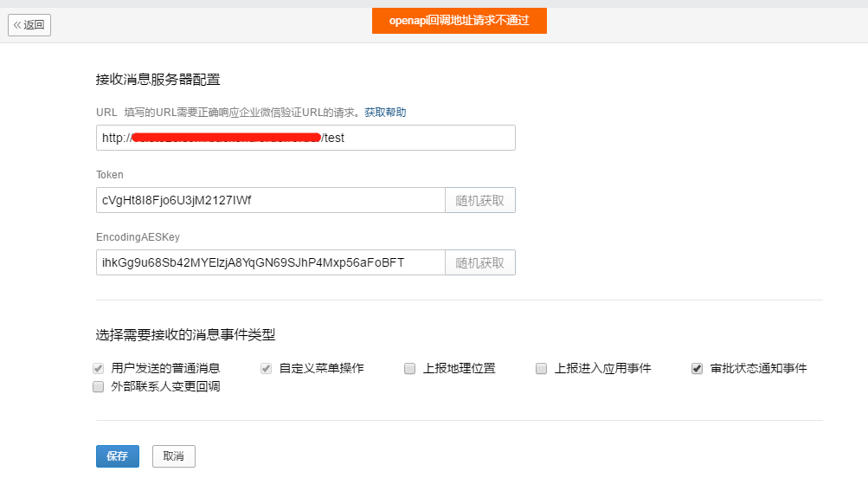Click into the Token input field
The width and height of the screenshot is (868, 504).
pyautogui.click(x=271, y=200)
